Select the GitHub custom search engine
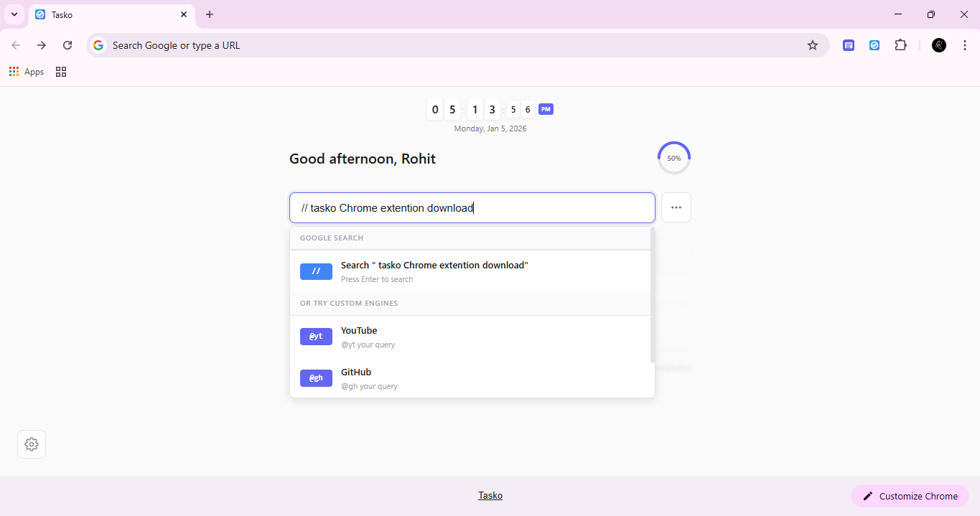The image size is (980, 516). click(470, 378)
